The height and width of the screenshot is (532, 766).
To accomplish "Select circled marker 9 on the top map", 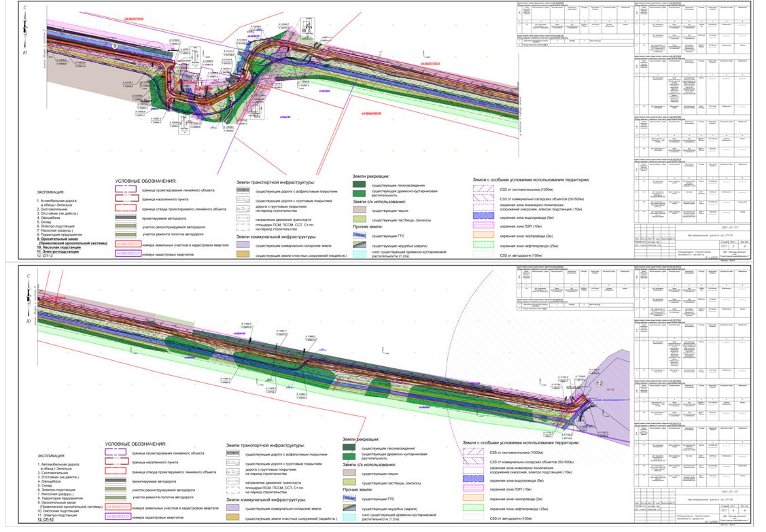I will point(116,46).
